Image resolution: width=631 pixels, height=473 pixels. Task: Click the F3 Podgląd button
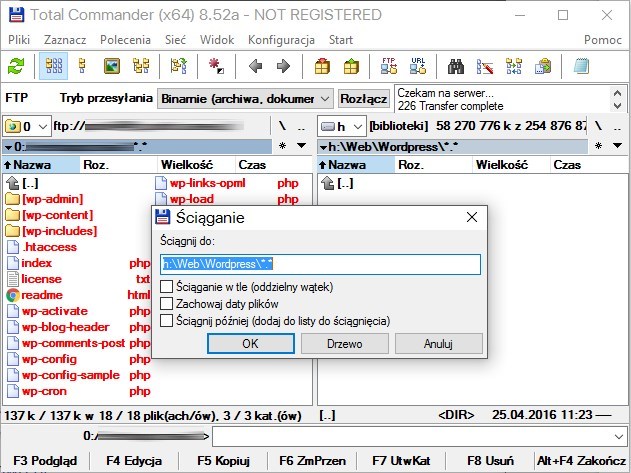[x=45, y=461]
